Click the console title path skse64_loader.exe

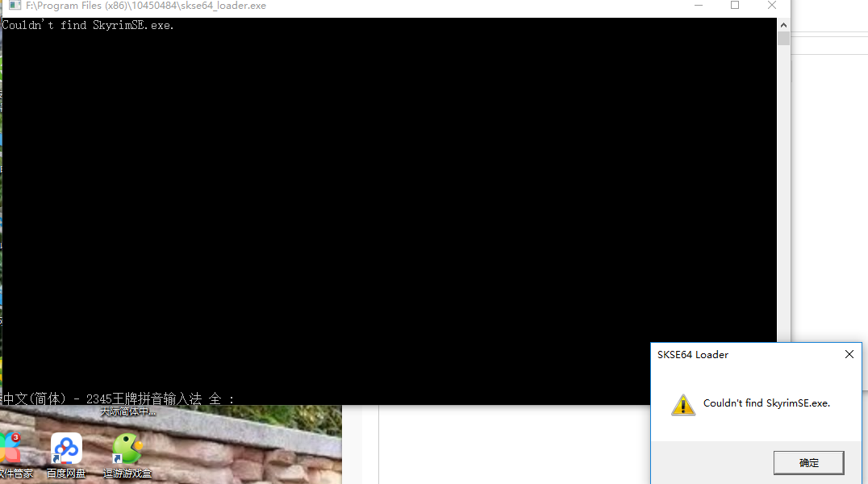coord(146,6)
